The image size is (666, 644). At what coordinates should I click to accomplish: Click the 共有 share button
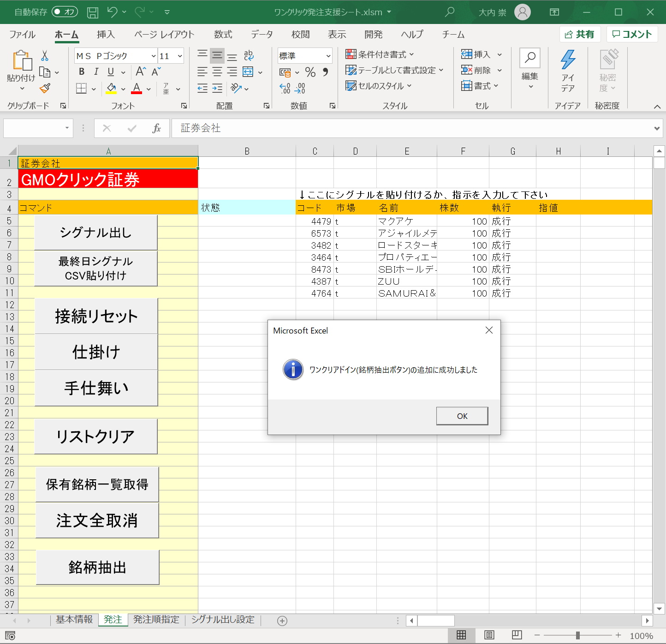point(580,34)
